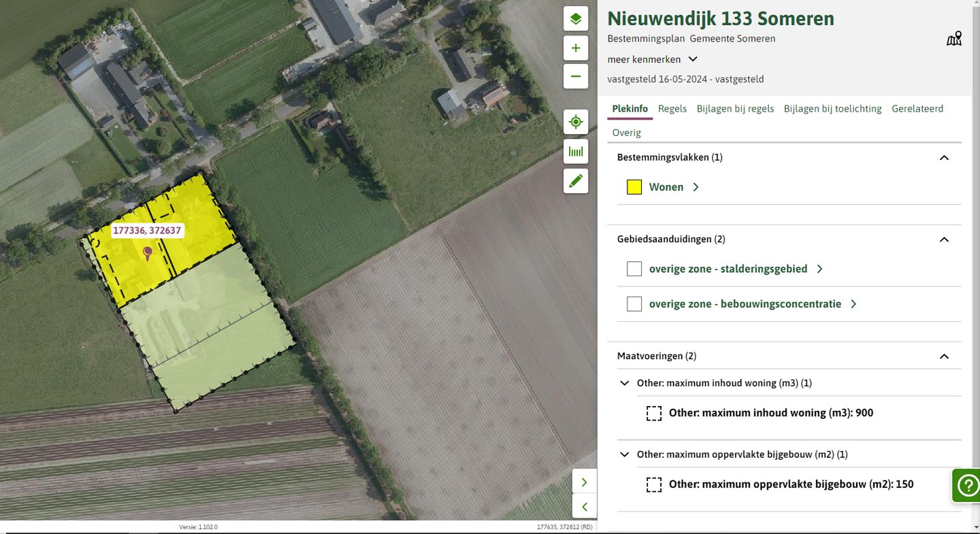Check the bebouwingsconcentratie checkbox
Image resolution: width=980 pixels, height=534 pixels.
pyautogui.click(x=634, y=303)
